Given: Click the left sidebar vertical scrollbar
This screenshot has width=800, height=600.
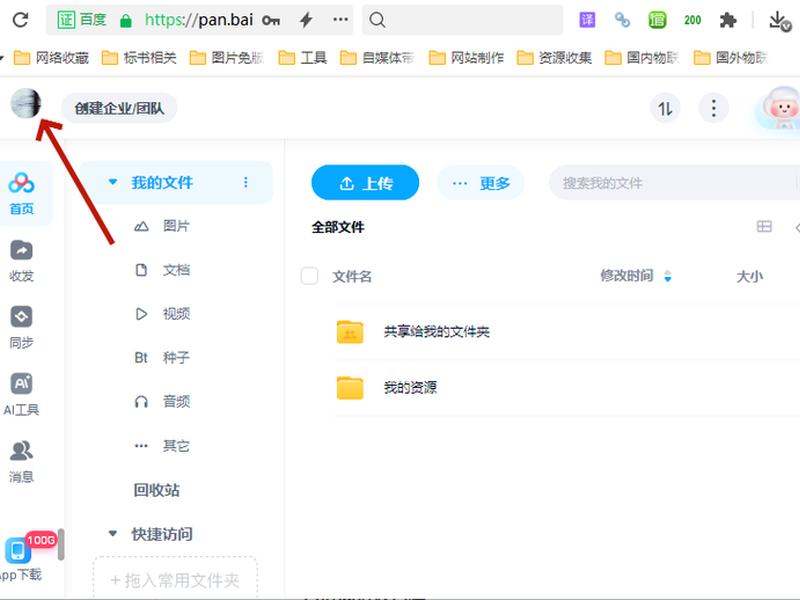Looking at the screenshot, I should 61,544.
